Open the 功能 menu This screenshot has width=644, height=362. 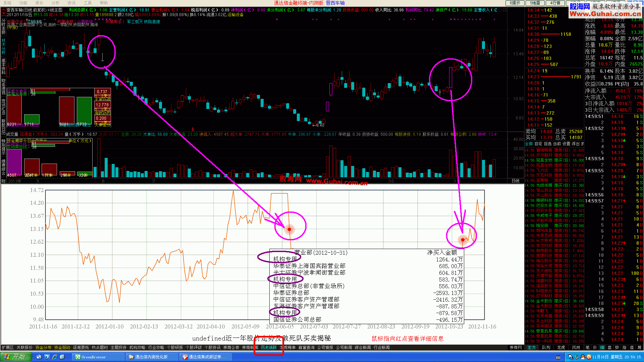[x=23, y=3]
